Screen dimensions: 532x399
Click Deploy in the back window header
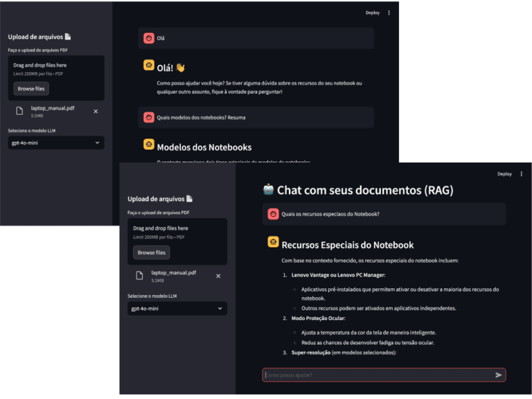coord(372,12)
